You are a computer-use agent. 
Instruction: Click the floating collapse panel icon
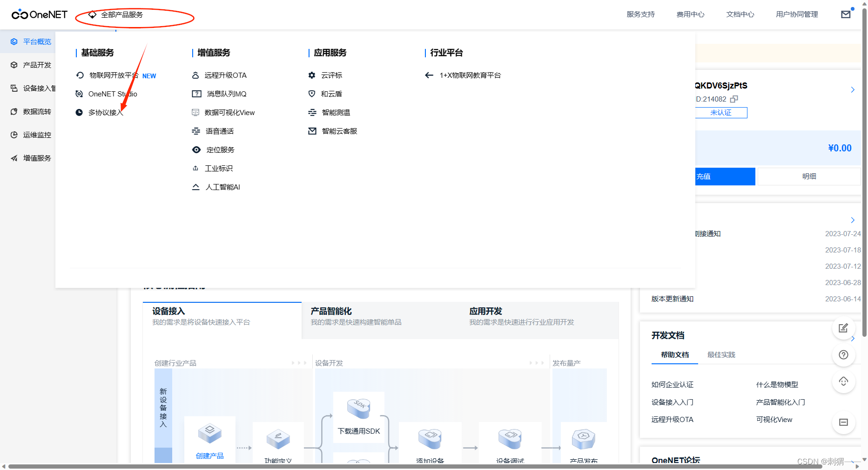pyautogui.click(x=843, y=422)
